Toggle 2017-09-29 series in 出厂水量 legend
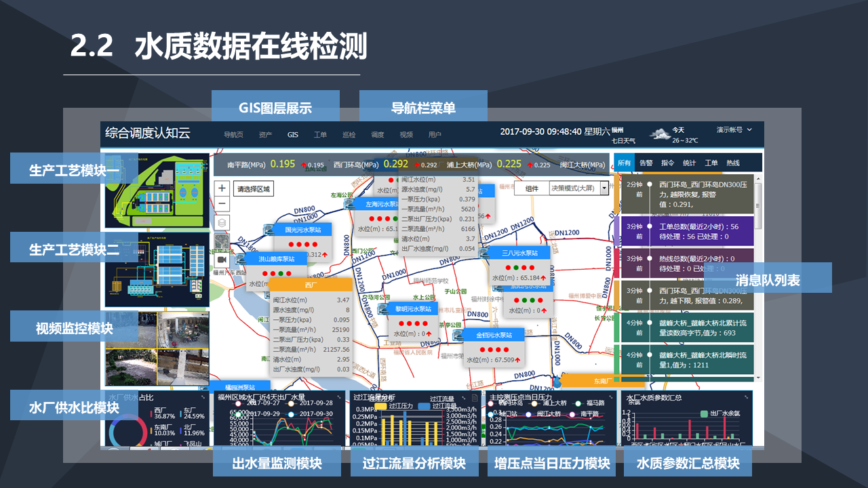 point(256,413)
